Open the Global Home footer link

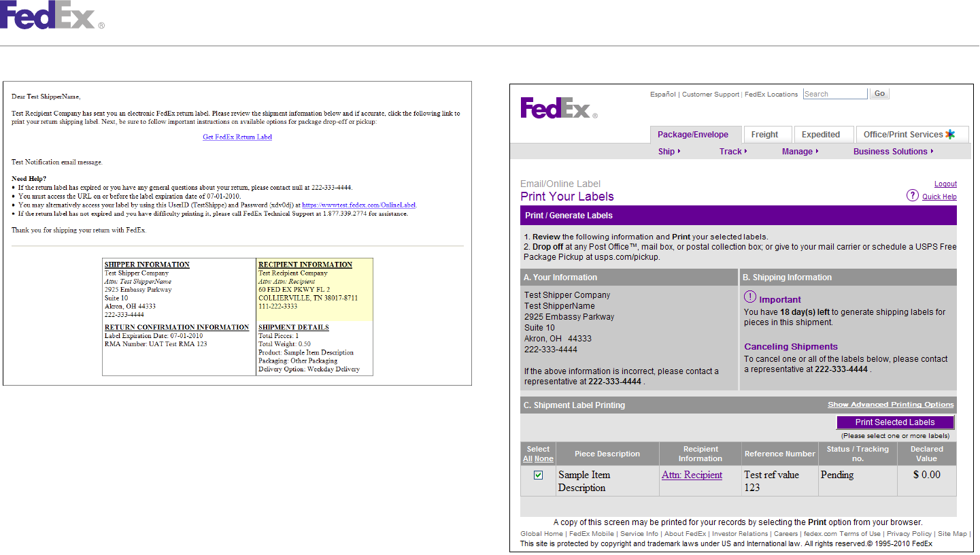point(541,534)
